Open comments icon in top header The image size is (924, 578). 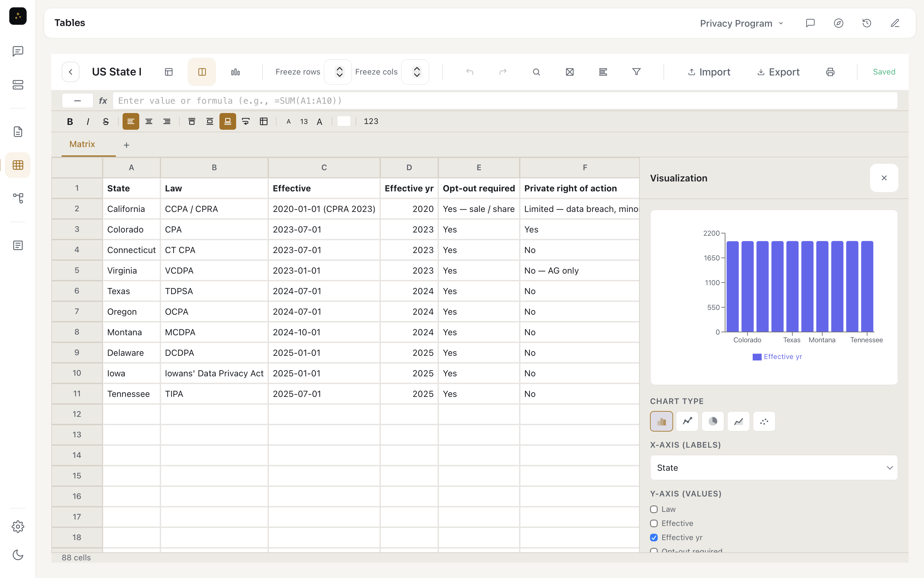pyautogui.click(x=810, y=23)
